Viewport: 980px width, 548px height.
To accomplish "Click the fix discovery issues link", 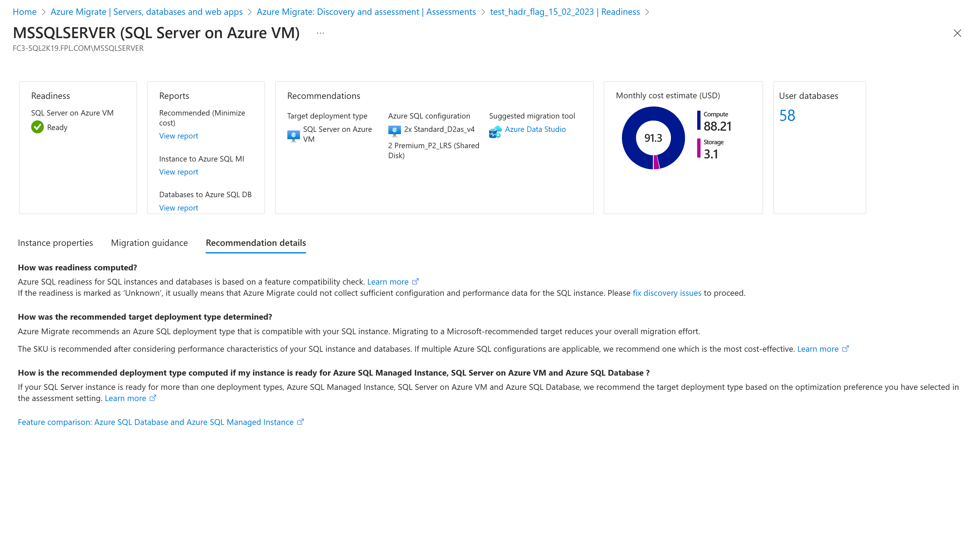I will [666, 293].
